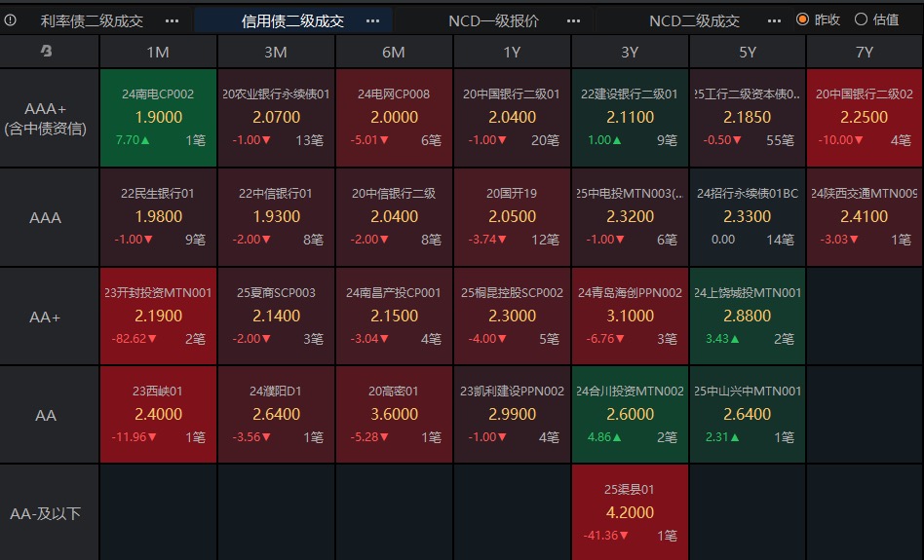Click the 6M column header
The width and height of the screenshot is (924, 560).
[394, 52]
